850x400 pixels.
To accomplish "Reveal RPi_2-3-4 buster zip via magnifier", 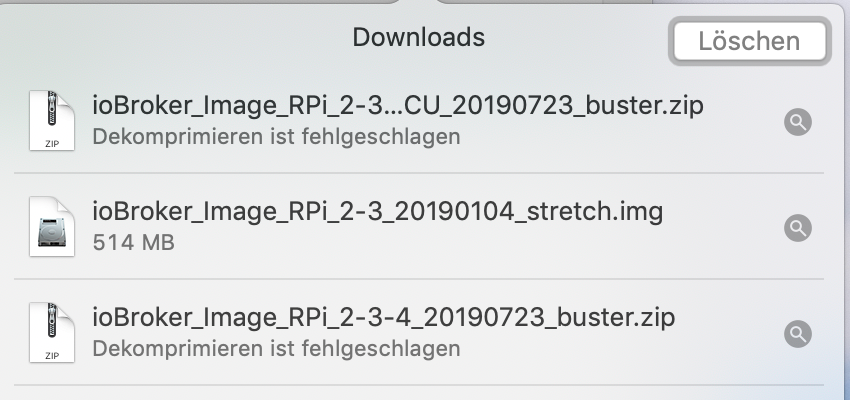I will (x=798, y=334).
